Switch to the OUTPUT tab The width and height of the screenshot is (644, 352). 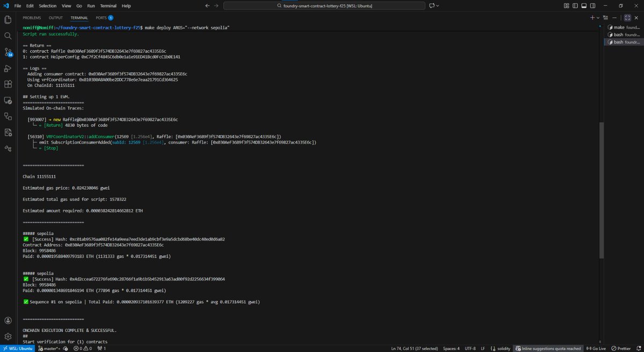(56, 18)
